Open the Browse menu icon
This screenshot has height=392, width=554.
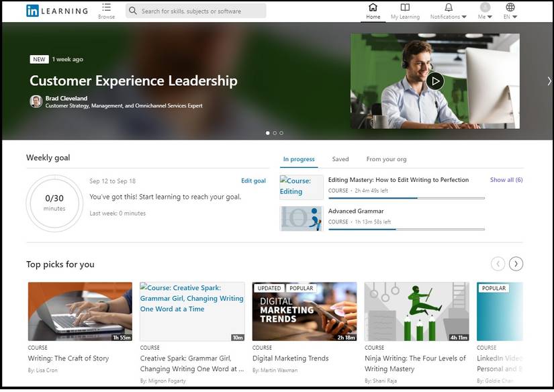(106, 7)
